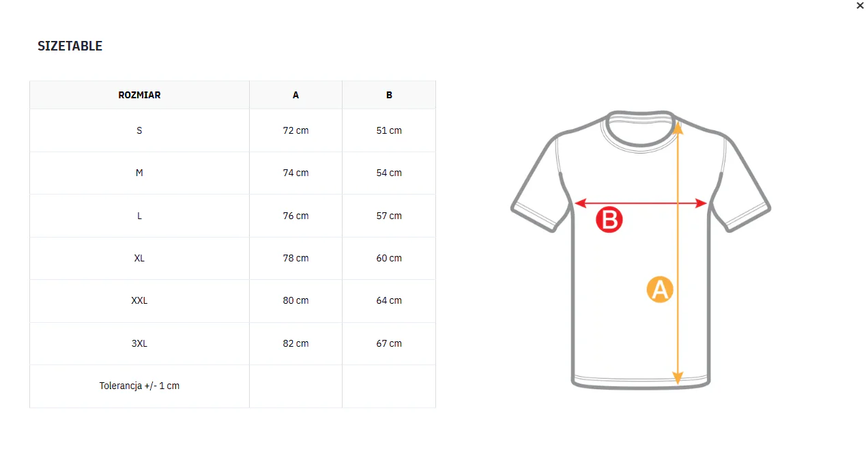
Task: Select the S size row label
Action: [x=139, y=130]
